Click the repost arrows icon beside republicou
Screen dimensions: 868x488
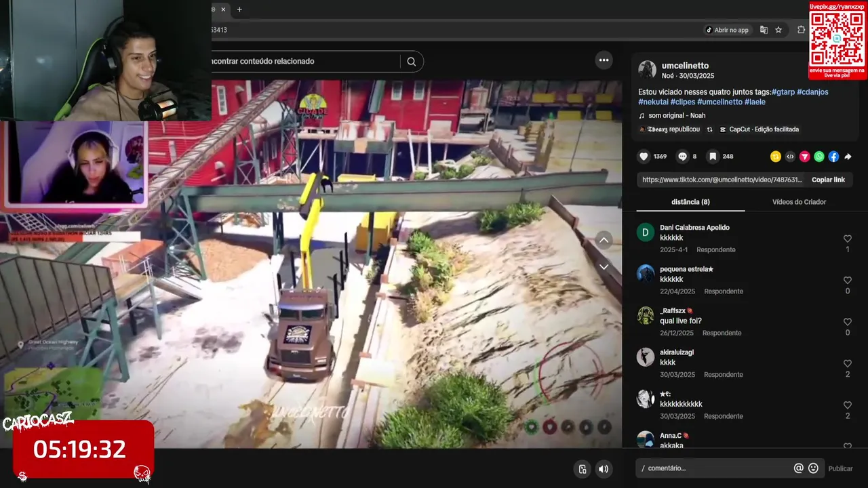(709, 129)
